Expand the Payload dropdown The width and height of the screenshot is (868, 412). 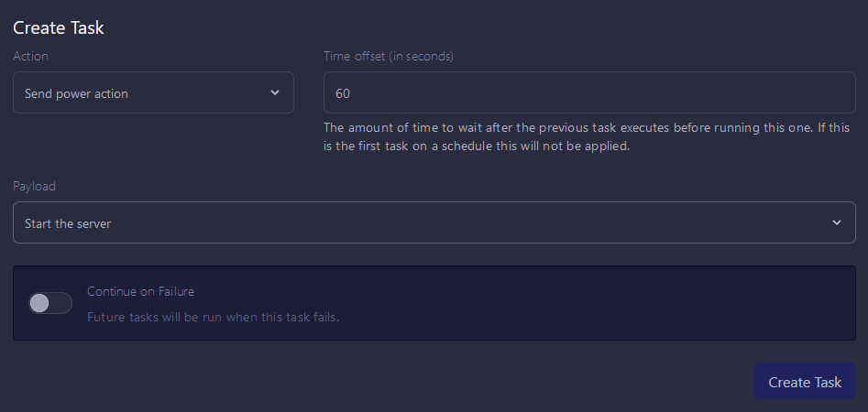point(434,223)
